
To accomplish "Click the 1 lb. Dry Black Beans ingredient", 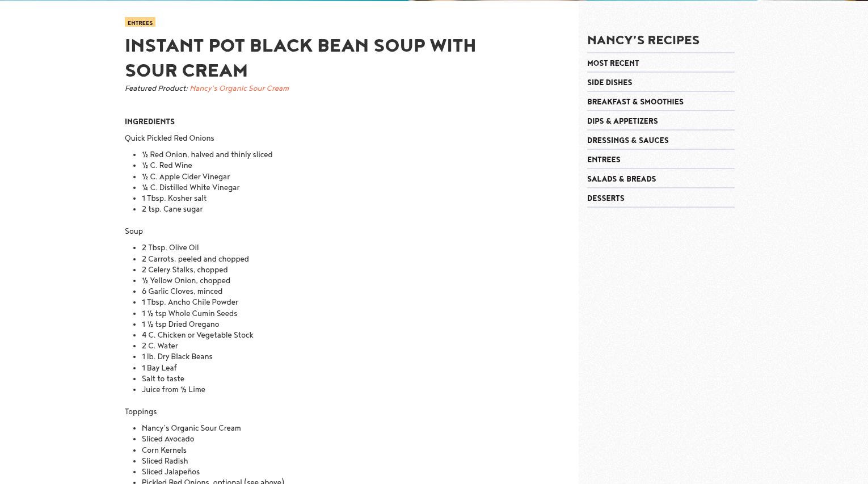I will click(x=177, y=357).
